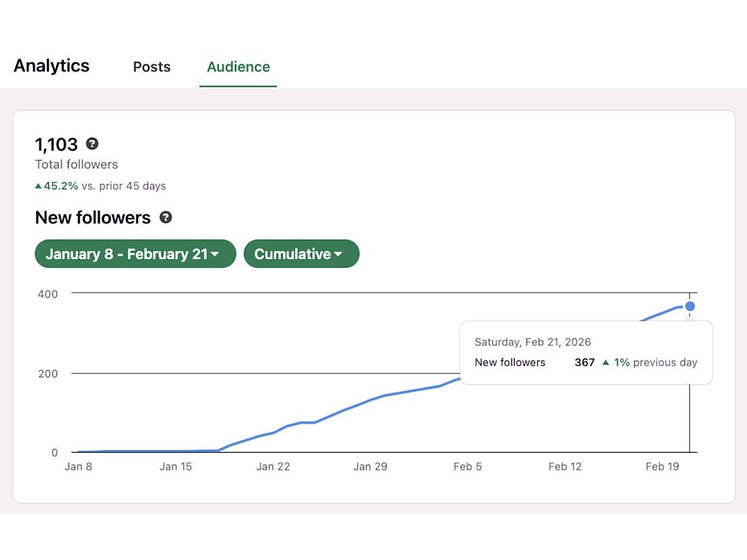Click the 45.2% growth percentage text
747x560 pixels.
61,186
